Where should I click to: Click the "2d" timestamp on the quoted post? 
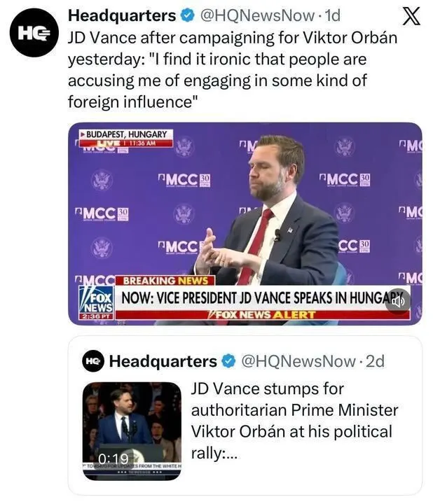(376, 361)
